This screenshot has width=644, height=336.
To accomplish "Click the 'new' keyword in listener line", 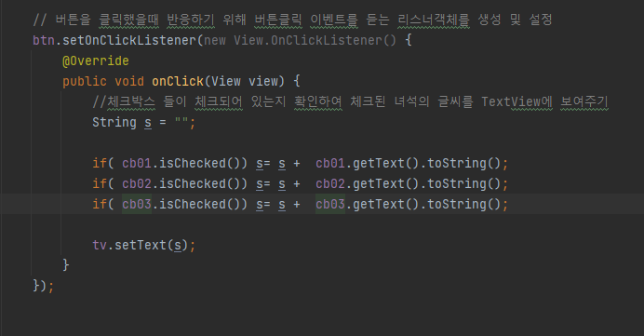I will pos(215,40).
